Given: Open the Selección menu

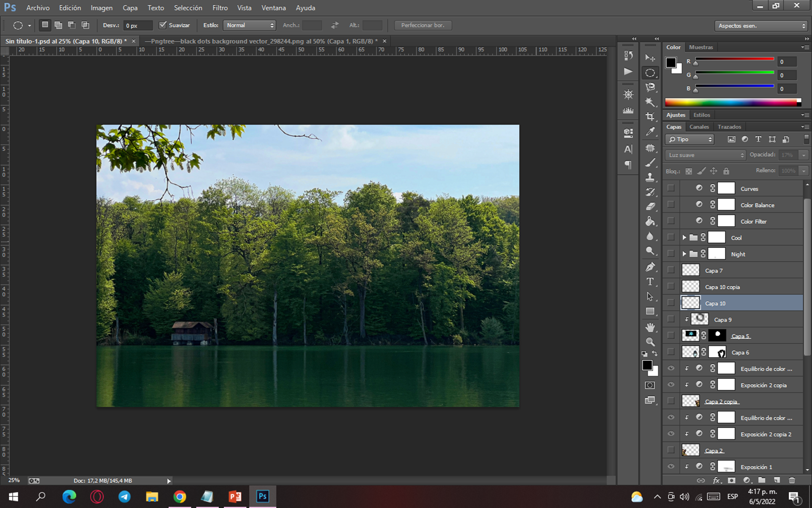Looking at the screenshot, I should (x=188, y=8).
